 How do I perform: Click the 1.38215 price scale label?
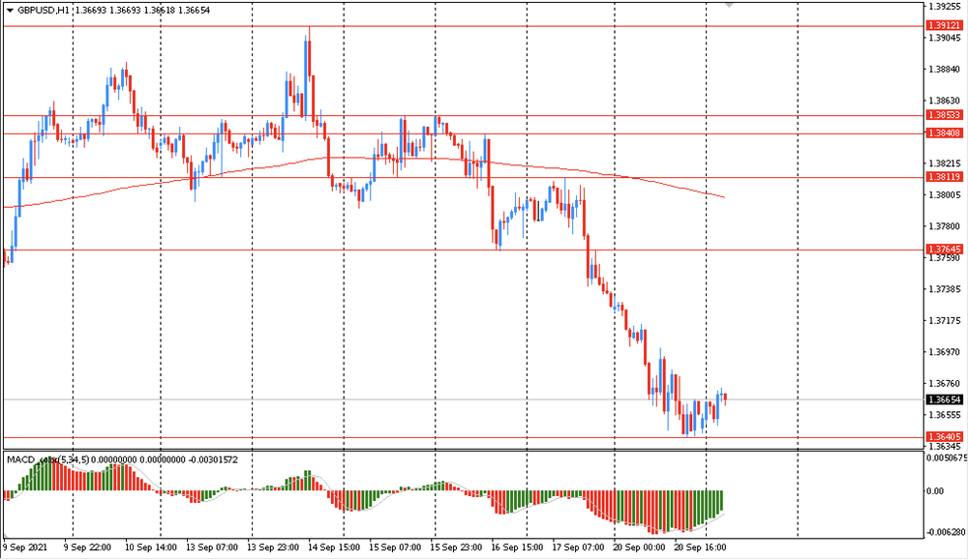click(945, 163)
